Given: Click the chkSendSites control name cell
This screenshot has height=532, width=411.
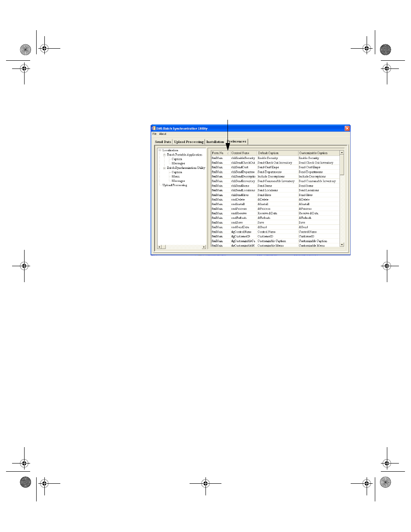Looking at the screenshot, I should point(243,195).
